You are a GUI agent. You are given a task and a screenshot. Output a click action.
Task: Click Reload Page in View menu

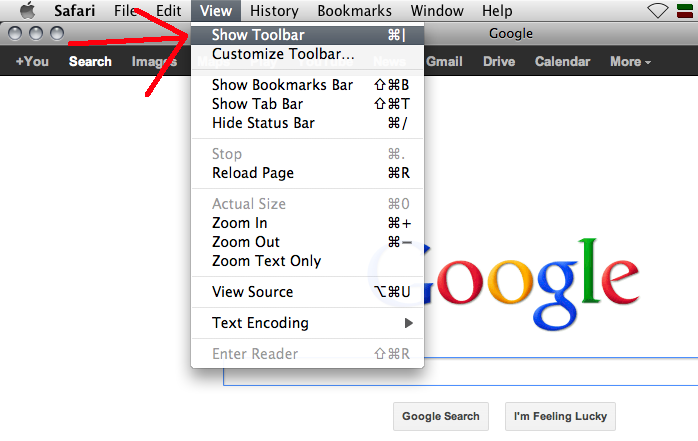coord(308,173)
